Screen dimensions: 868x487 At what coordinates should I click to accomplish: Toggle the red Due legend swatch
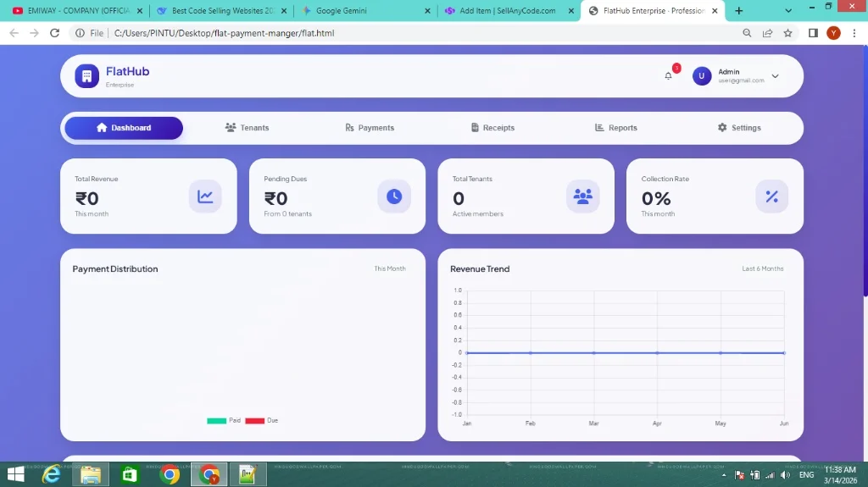coord(254,421)
